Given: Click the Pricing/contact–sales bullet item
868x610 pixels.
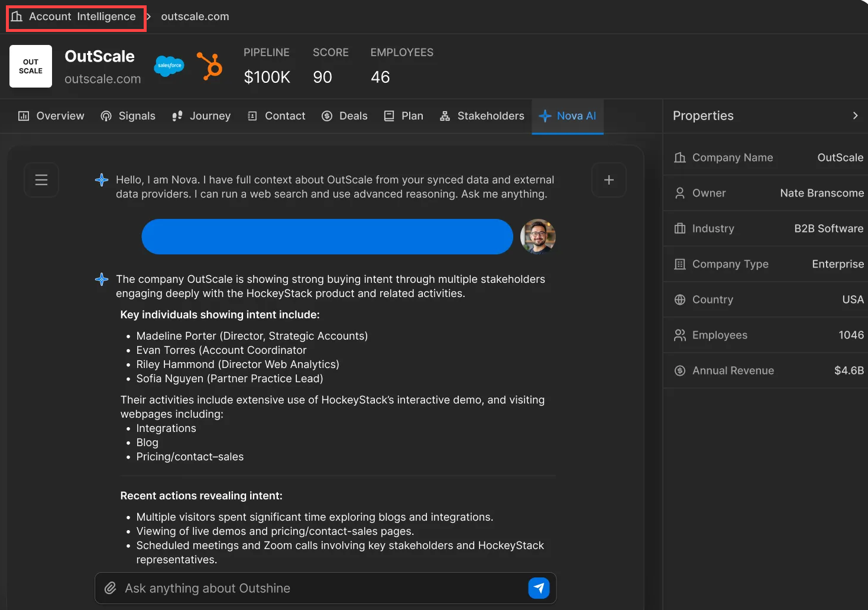Looking at the screenshot, I should (190, 457).
